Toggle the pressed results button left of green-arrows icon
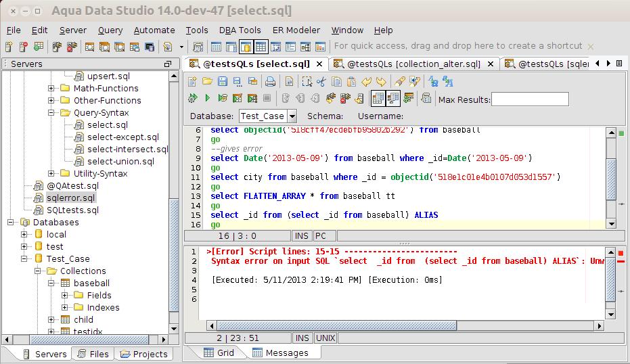Viewport: 630px width, 364px height. click(x=392, y=98)
